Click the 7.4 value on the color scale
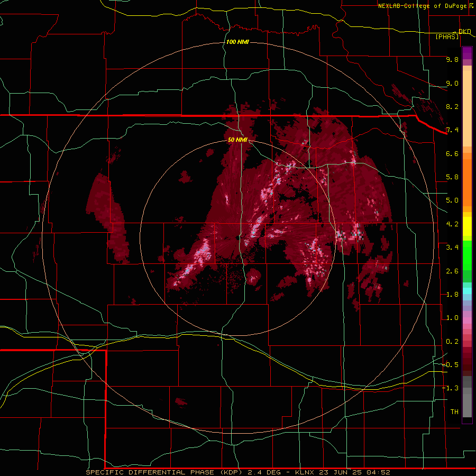Viewport: 476px width, 476px height. pyautogui.click(x=452, y=130)
